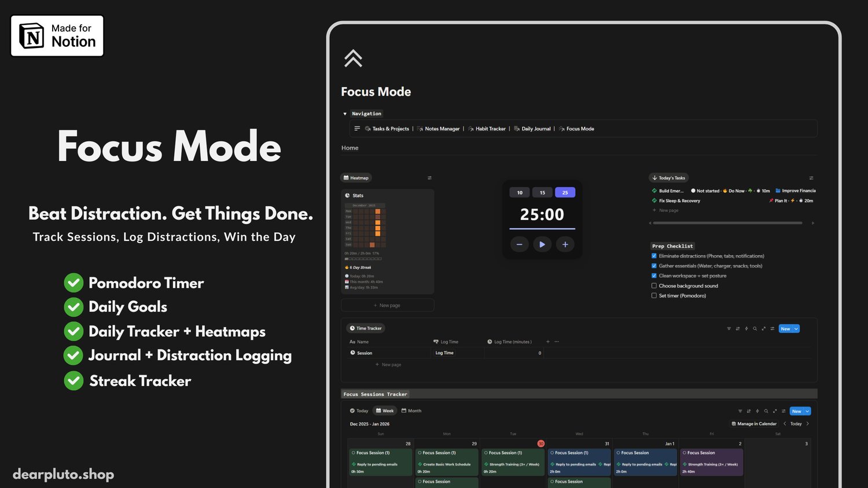Click the search icon in Focus Sessions Tracker toolbar
The width and height of the screenshot is (868, 488).
coord(766,411)
